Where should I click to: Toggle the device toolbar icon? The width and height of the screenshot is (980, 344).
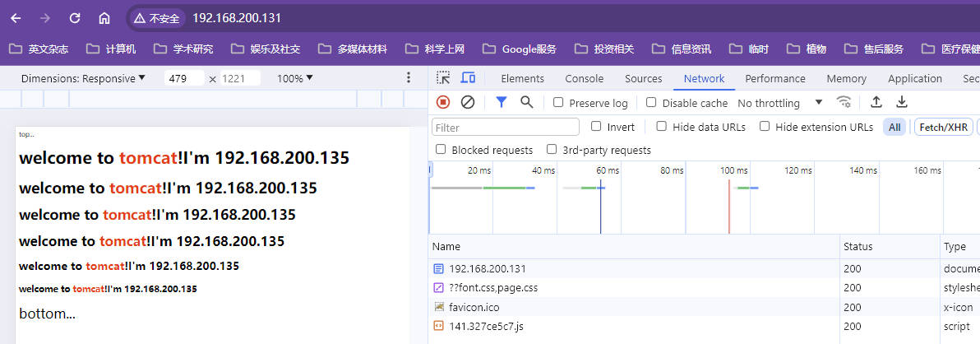tap(468, 78)
